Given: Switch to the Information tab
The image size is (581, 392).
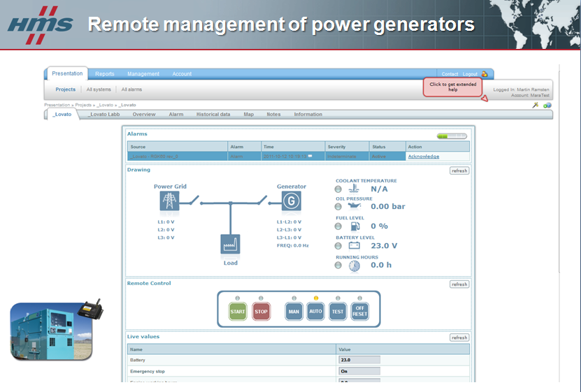Looking at the screenshot, I should pos(308,115).
